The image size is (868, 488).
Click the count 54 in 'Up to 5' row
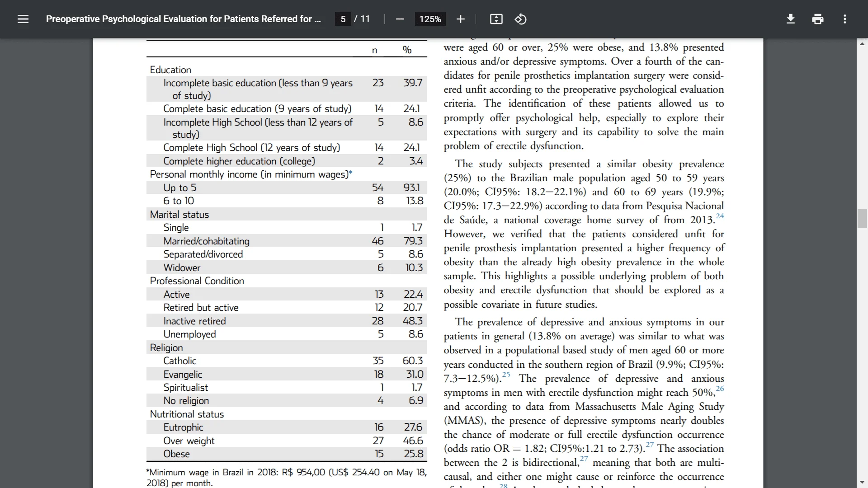click(377, 188)
